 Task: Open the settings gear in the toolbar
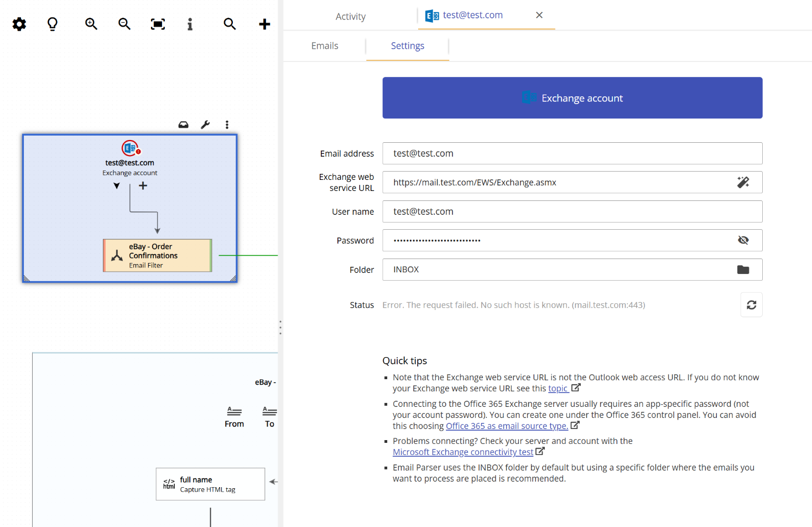point(19,24)
